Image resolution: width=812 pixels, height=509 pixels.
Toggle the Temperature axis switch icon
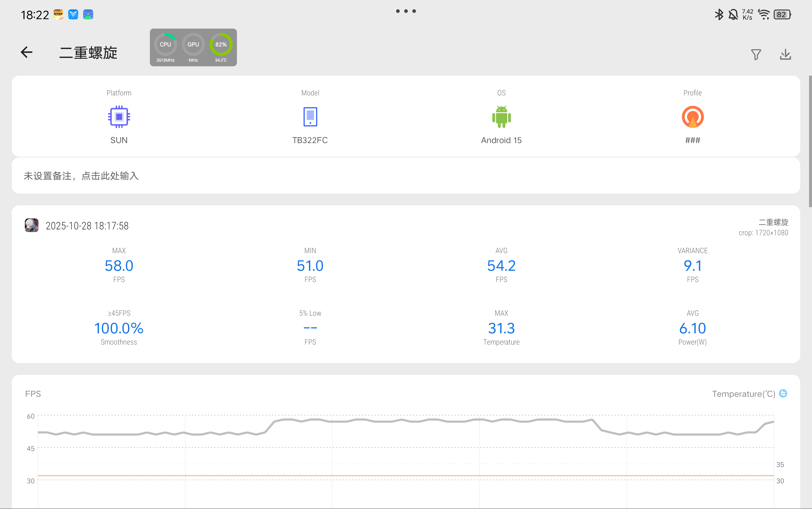point(783,394)
